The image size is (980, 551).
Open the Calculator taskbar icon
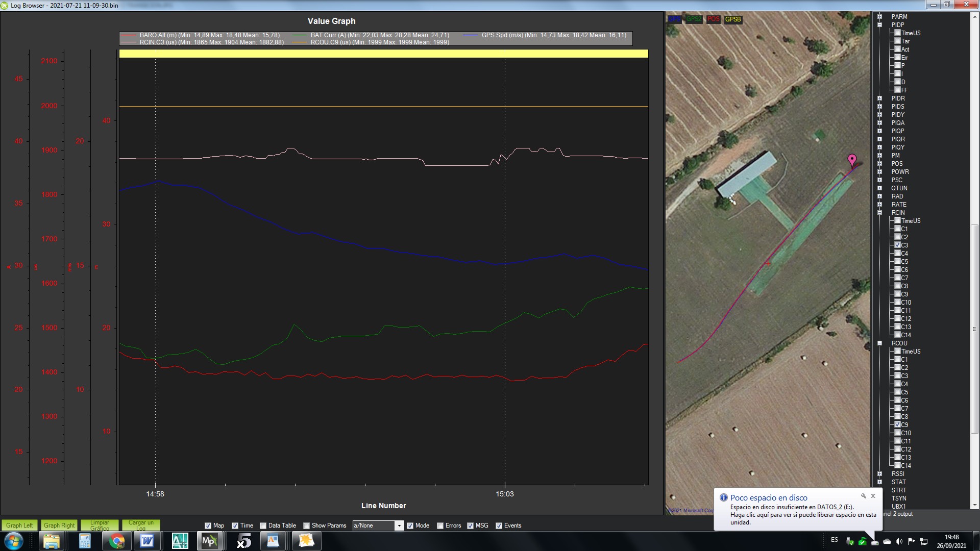85,541
